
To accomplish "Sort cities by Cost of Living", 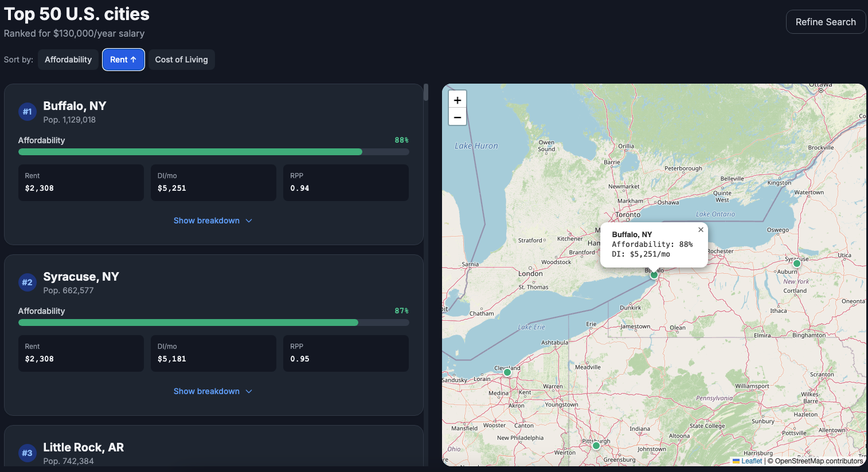I will pyautogui.click(x=181, y=60).
